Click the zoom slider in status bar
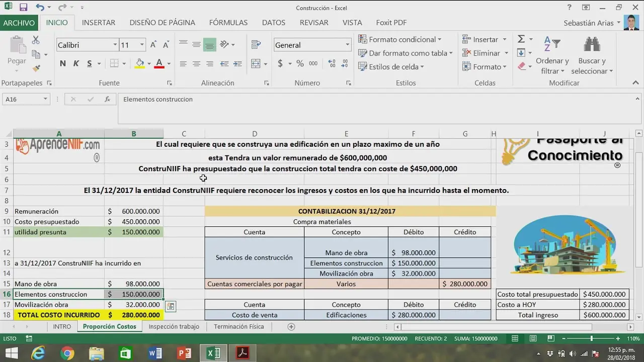 click(x=591, y=339)
